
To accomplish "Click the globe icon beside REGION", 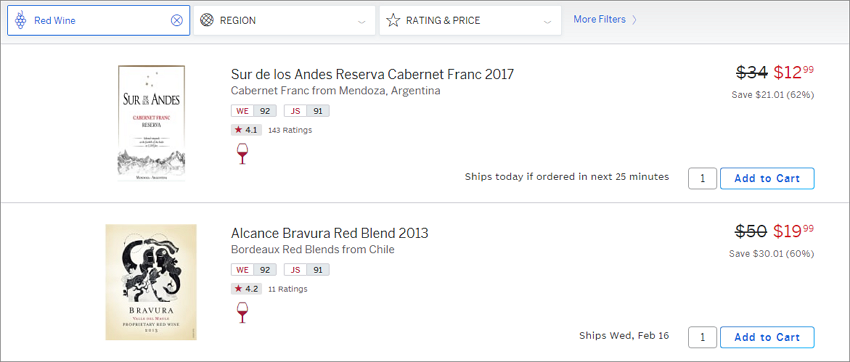I will [206, 21].
